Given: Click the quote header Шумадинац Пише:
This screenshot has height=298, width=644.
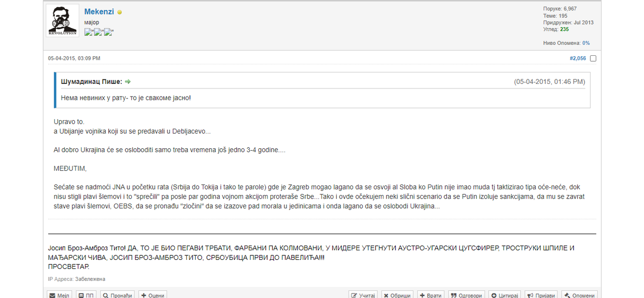Looking at the screenshot, I should [x=92, y=81].
